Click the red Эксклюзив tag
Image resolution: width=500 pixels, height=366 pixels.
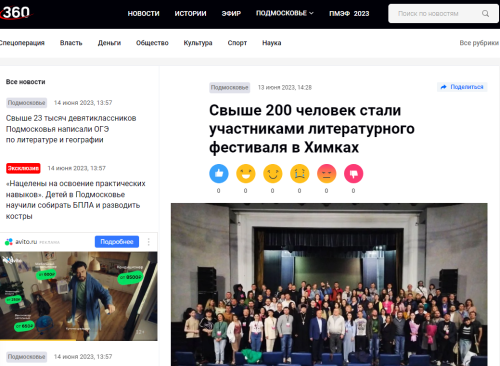point(23,168)
